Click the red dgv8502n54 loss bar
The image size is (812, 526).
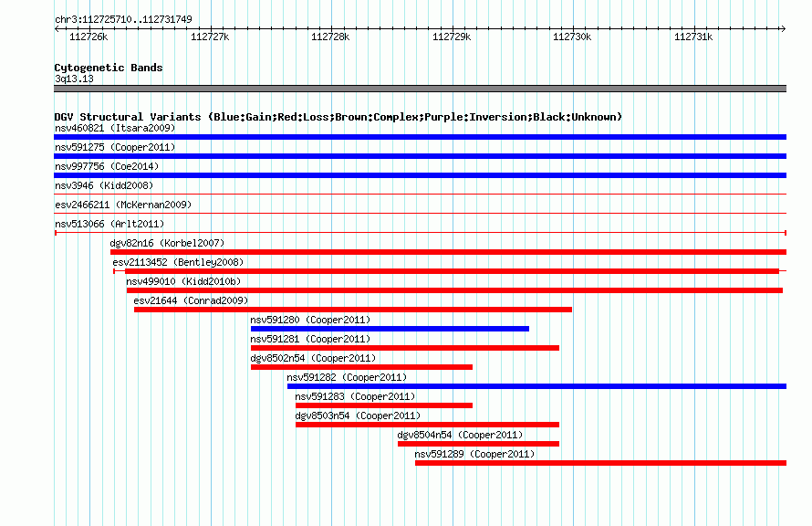click(361, 367)
